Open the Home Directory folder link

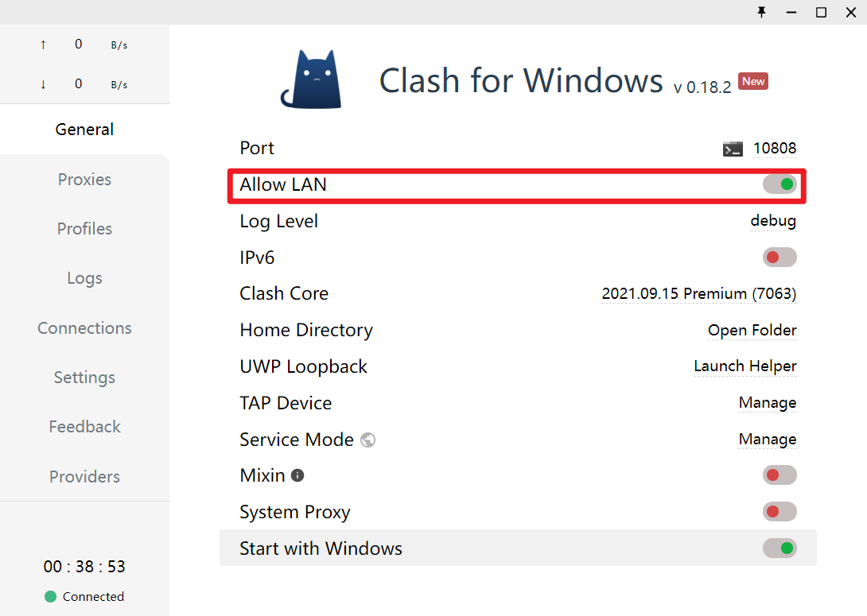coord(752,330)
